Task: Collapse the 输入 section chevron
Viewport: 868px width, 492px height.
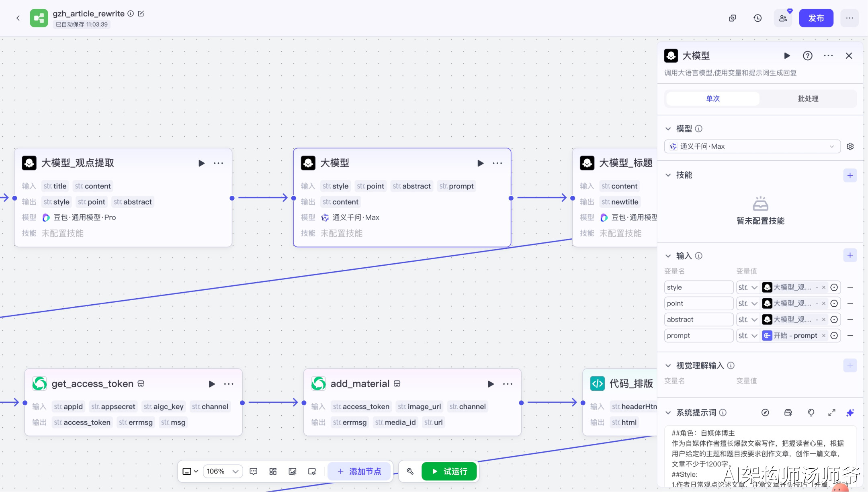Action: [x=668, y=256]
